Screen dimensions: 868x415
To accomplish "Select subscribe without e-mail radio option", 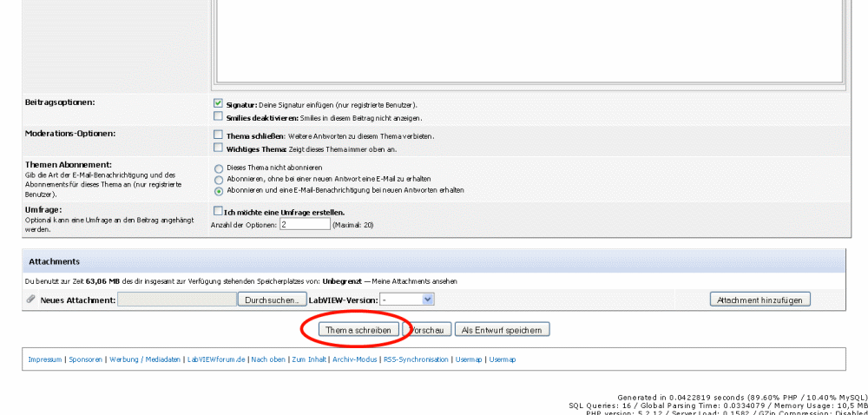I will point(219,180).
